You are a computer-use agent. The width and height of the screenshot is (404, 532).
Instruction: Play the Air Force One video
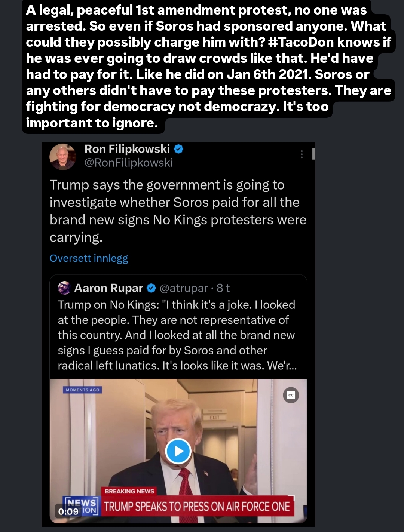178,451
